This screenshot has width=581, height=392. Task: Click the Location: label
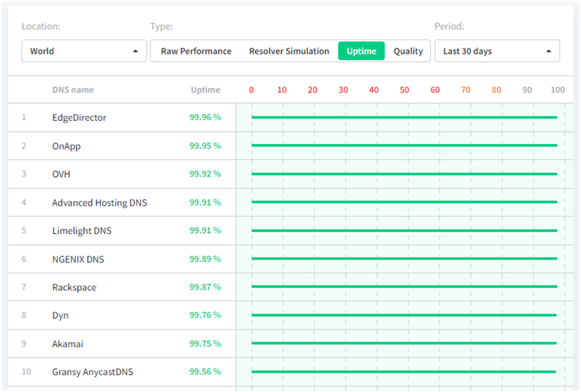point(41,26)
